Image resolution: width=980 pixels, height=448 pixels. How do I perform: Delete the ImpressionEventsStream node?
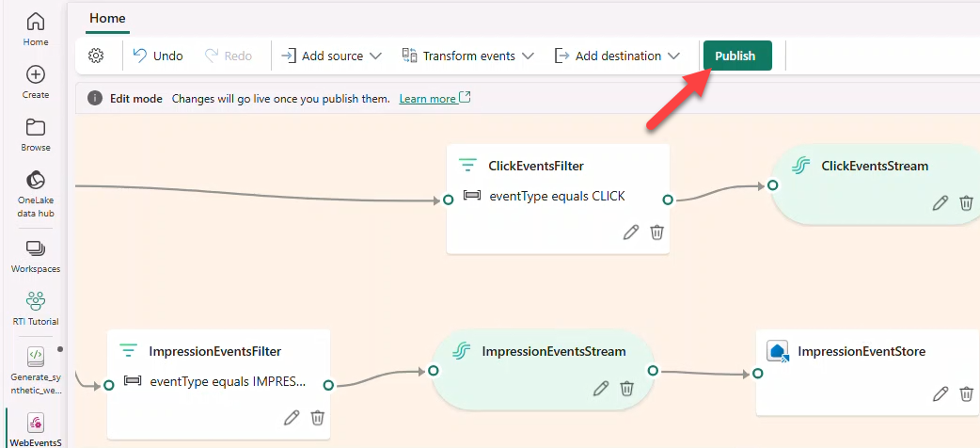click(x=627, y=388)
